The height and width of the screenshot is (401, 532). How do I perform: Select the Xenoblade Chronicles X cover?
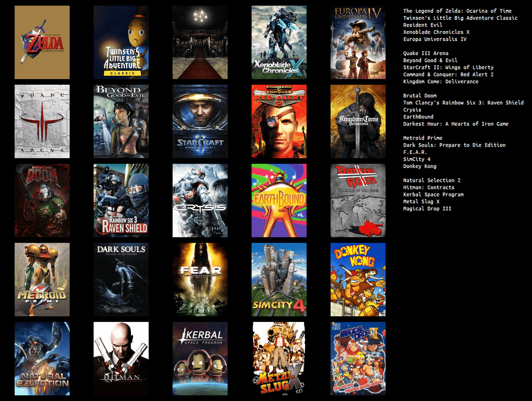[279, 43]
